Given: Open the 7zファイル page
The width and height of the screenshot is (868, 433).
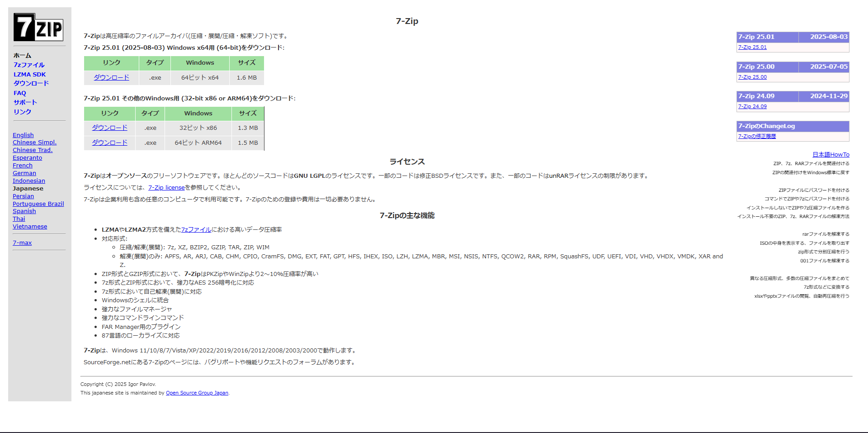Looking at the screenshot, I should tap(28, 65).
